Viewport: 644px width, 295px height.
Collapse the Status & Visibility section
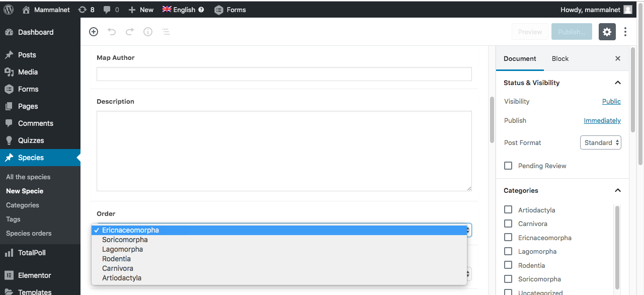(x=618, y=83)
